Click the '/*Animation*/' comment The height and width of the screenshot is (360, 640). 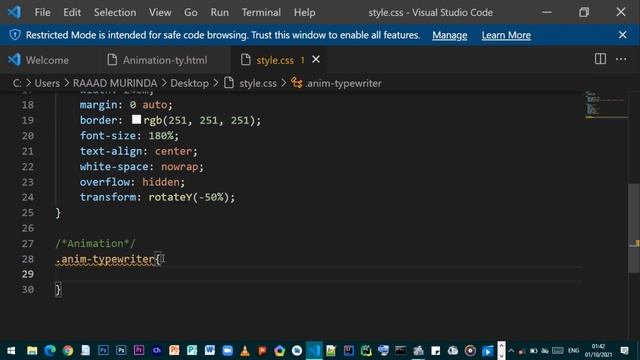(x=95, y=243)
